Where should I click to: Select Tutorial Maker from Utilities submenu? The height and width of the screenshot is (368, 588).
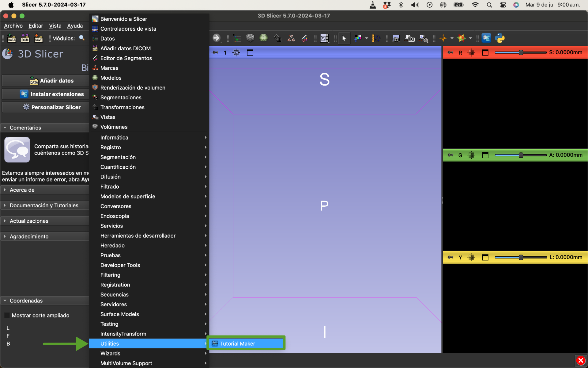[246, 343]
